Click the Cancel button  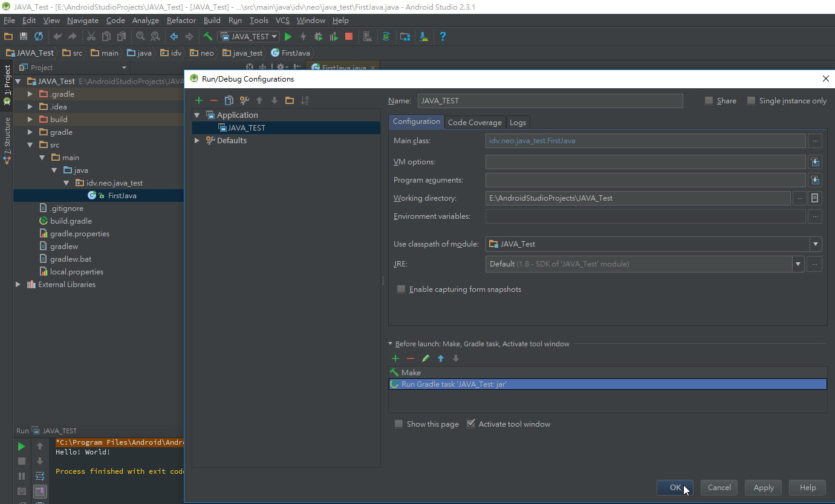pyautogui.click(x=719, y=488)
